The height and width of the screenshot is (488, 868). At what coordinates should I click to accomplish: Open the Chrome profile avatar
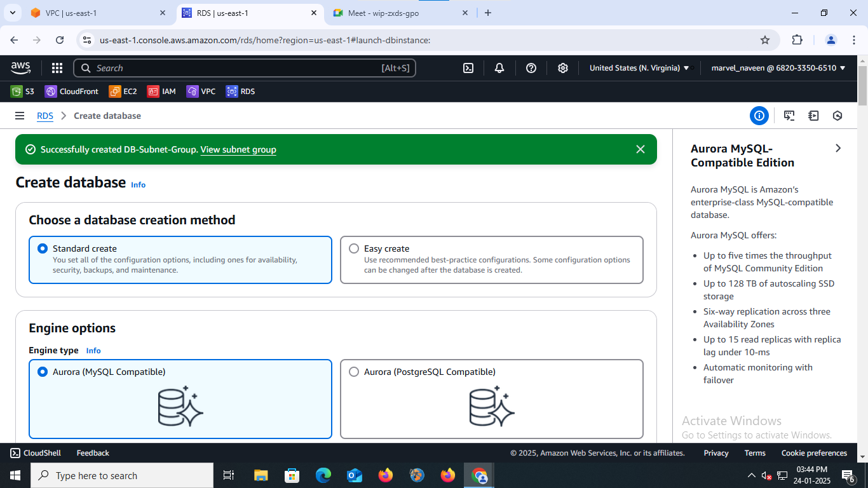click(831, 40)
